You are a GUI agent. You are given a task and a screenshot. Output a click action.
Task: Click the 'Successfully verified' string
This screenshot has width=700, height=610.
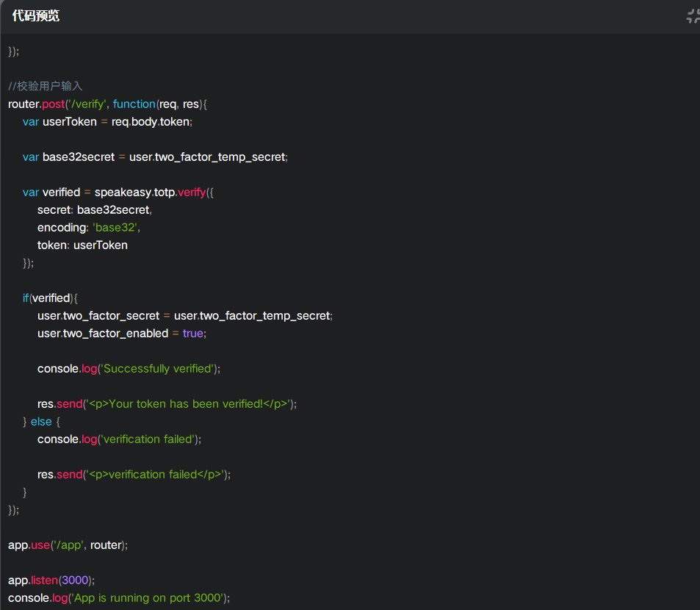pyautogui.click(x=157, y=369)
